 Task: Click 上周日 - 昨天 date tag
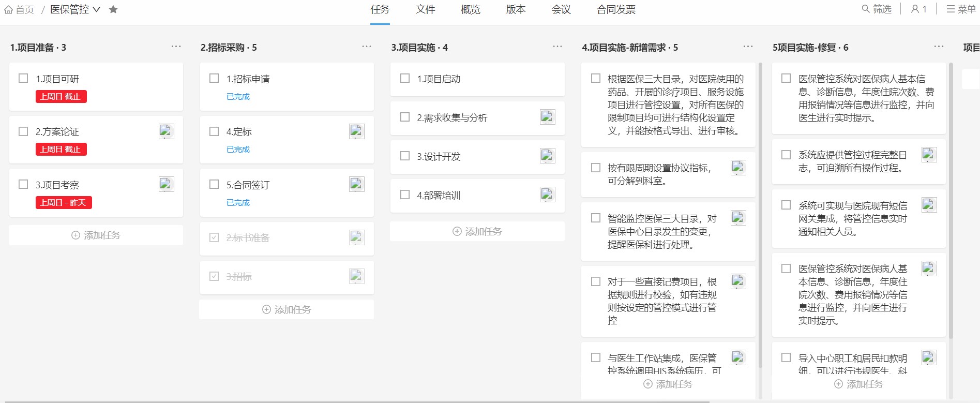point(64,202)
